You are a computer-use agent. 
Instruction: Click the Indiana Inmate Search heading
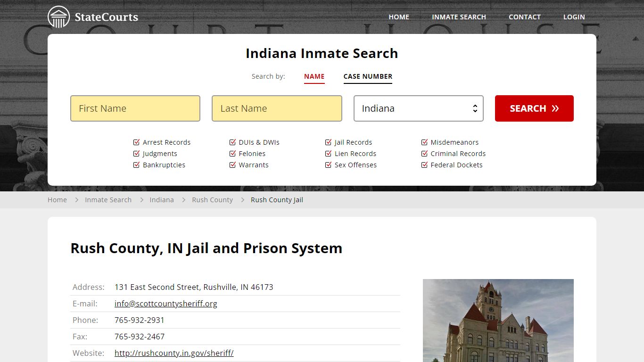click(x=322, y=53)
